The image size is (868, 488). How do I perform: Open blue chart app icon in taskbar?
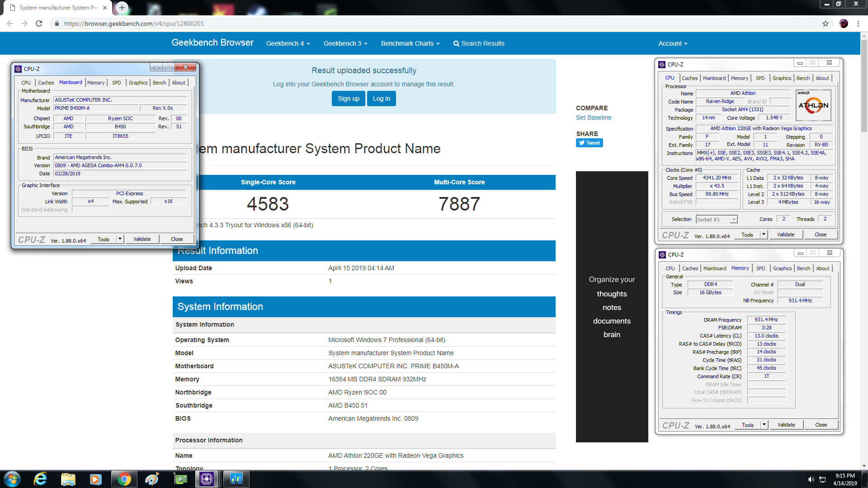point(236,479)
